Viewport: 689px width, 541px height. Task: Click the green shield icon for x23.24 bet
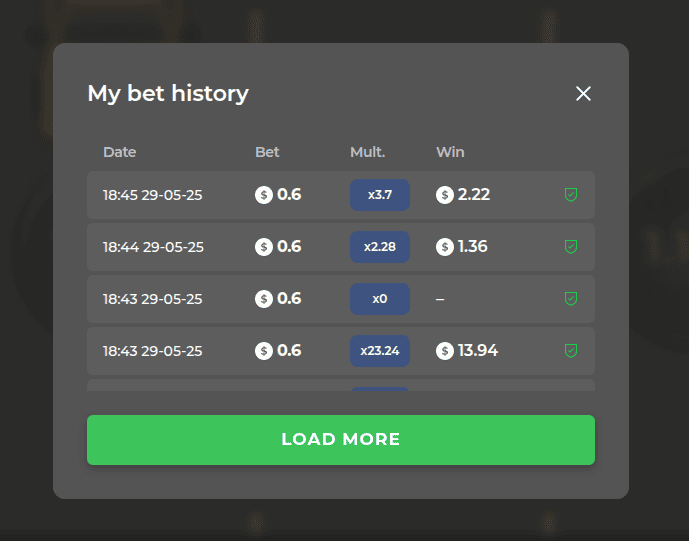click(570, 351)
